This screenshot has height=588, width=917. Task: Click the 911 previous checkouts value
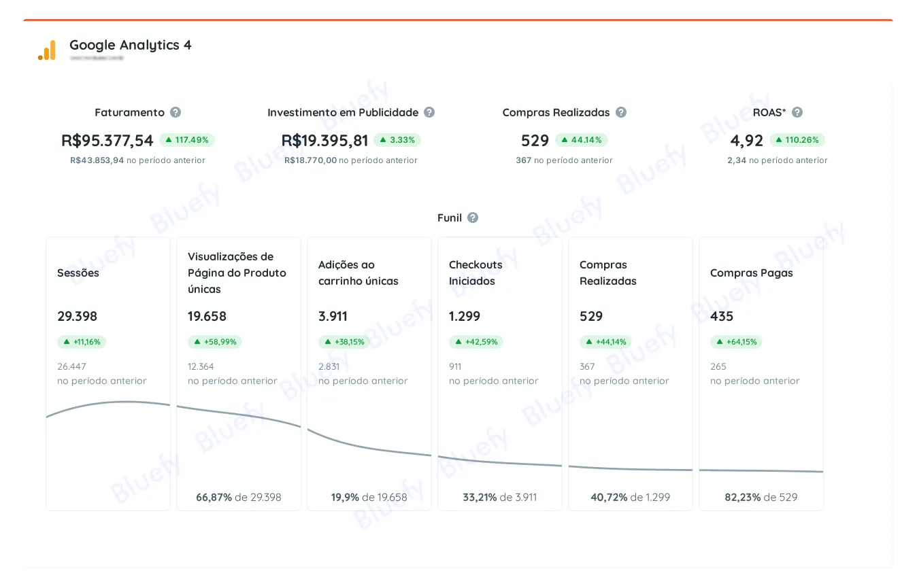coord(455,366)
